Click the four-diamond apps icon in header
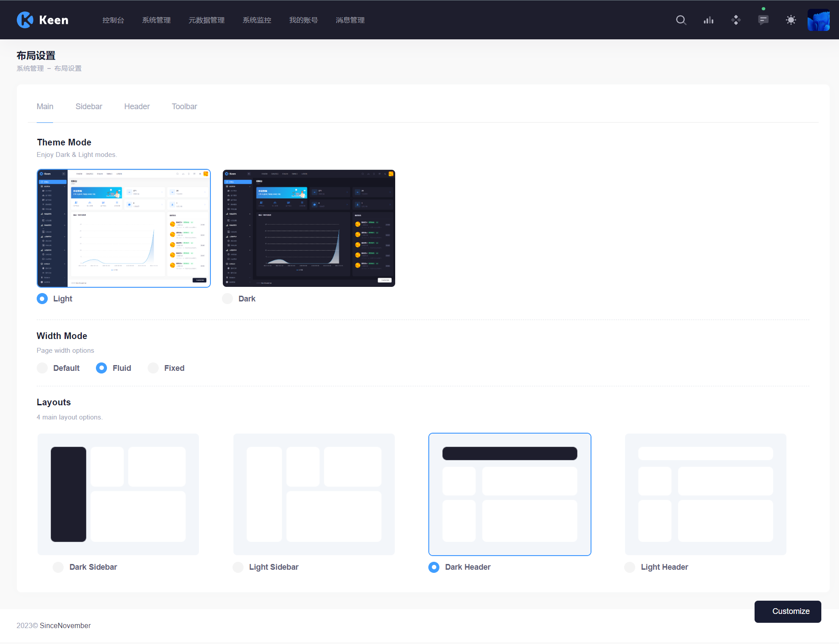This screenshot has height=644, width=839. (736, 20)
